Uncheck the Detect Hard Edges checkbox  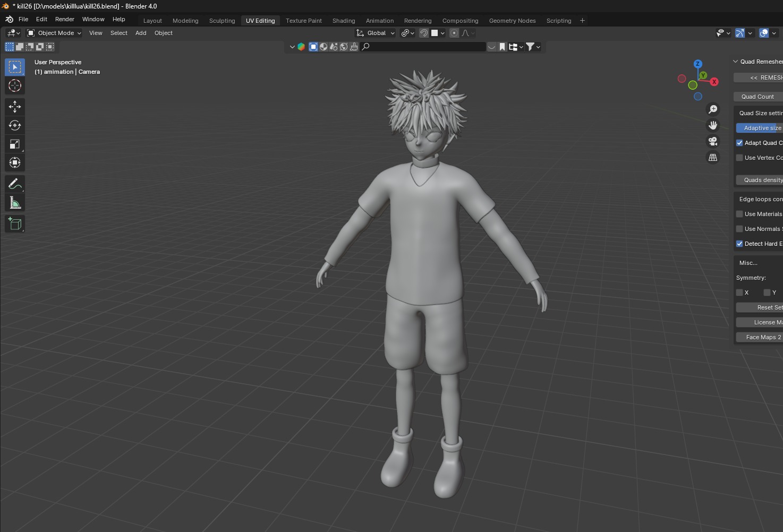tap(739, 244)
